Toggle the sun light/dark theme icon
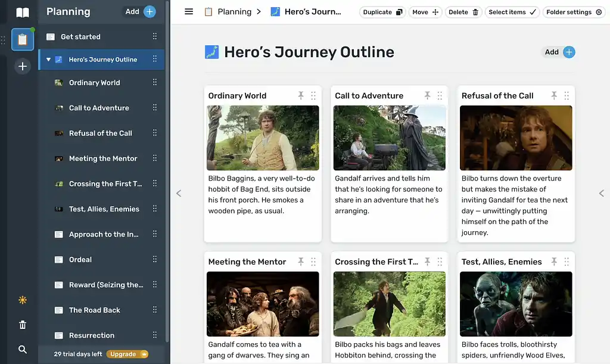The image size is (610, 364). point(23,300)
